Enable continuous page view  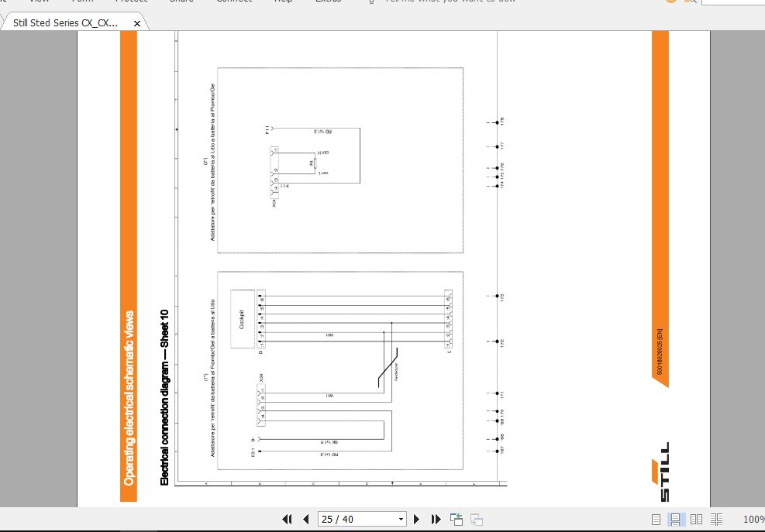point(676,520)
